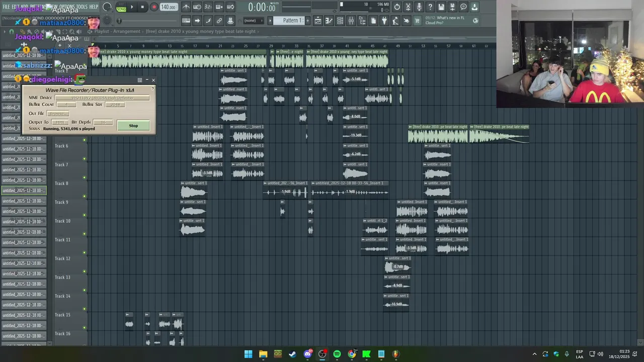Viewport: 644px width, 362px height.
Task: Open the FILE menu
Action: click(6, 7)
